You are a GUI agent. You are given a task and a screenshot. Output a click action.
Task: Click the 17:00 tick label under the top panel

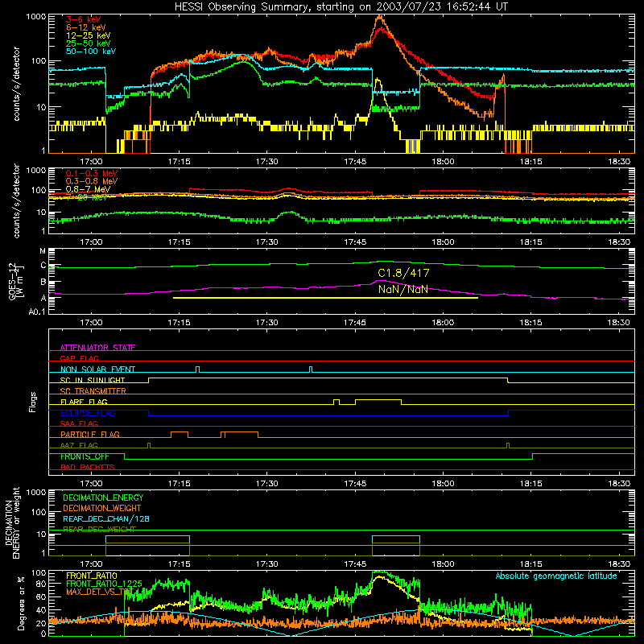(91, 162)
